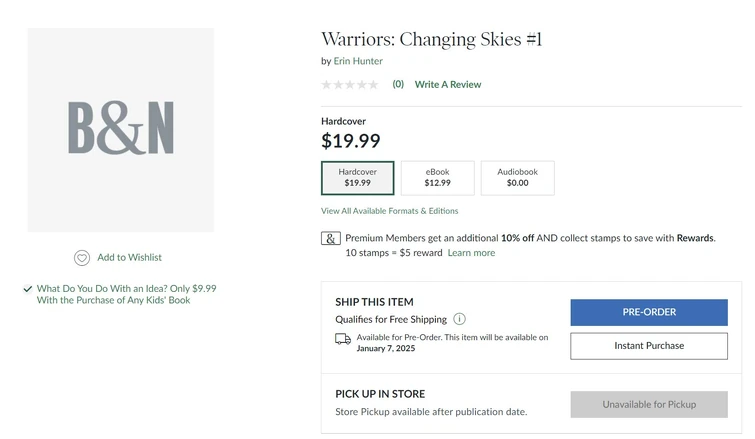Image resolution: width=755 pixels, height=439 pixels.
Task: Select the Hardcover $19.99 format
Action: pyautogui.click(x=357, y=178)
